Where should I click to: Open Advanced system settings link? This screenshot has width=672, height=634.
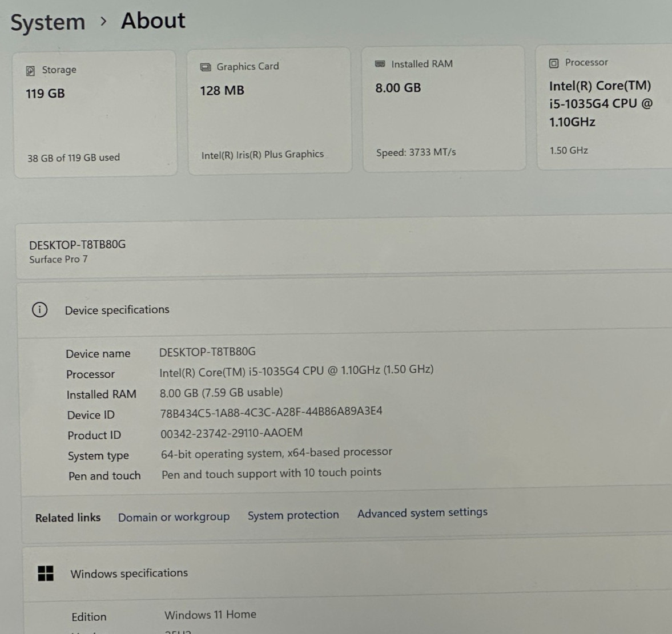(422, 512)
